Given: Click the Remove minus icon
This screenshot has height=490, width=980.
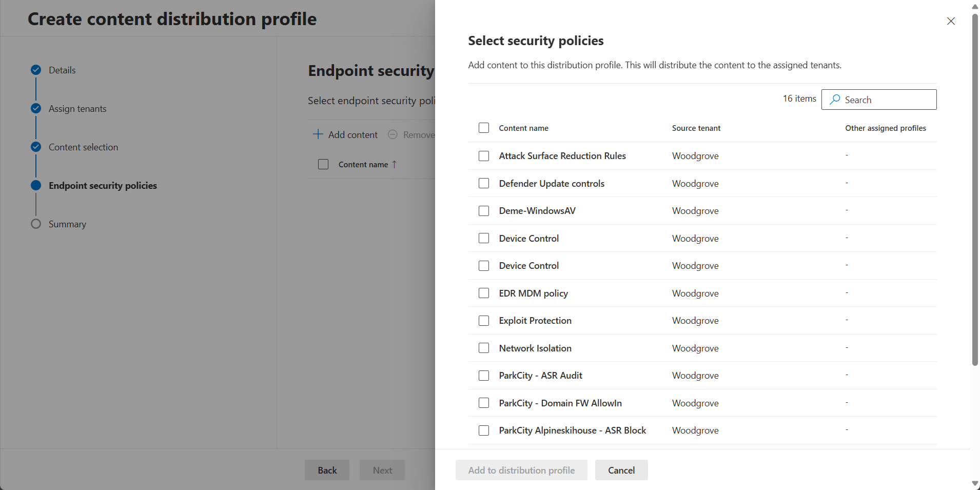Looking at the screenshot, I should (393, 134).
